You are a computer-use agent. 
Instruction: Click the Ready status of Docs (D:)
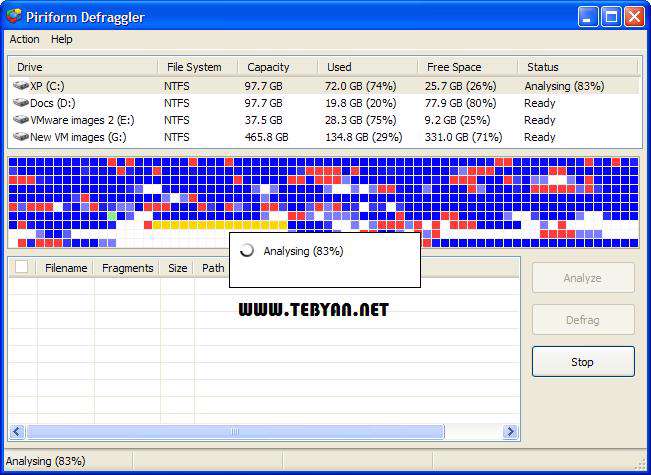pos(539,103)
